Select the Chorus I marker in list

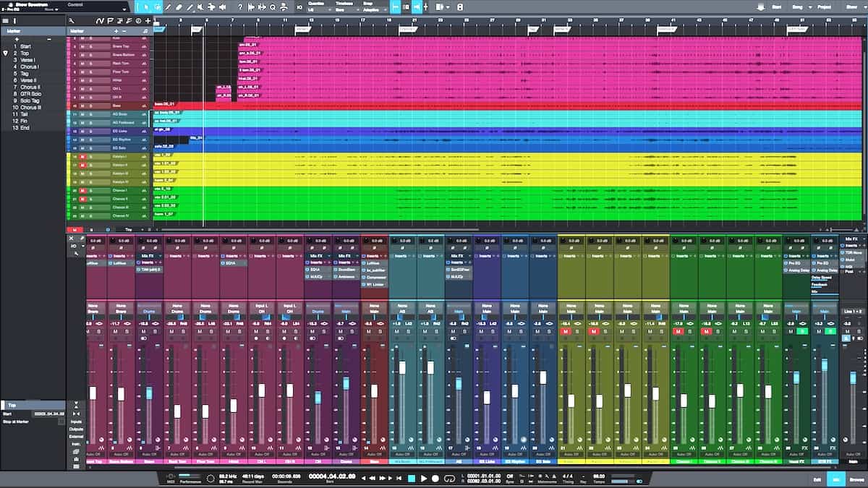29,67
